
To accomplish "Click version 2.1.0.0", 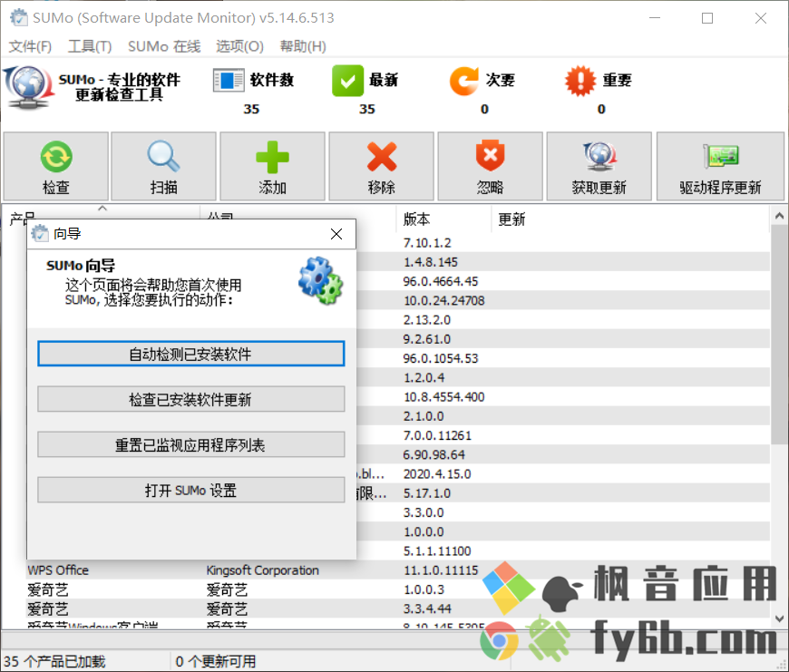I will tap(424, 416).
